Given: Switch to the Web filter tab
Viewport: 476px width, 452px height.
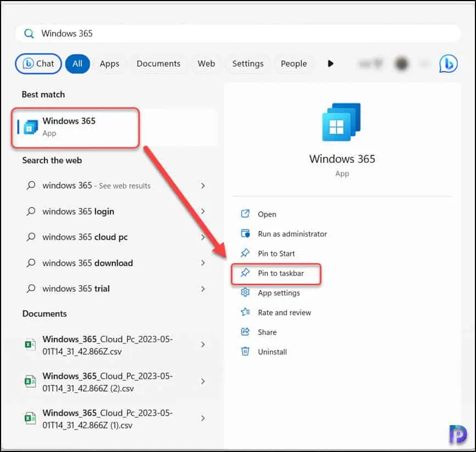Looking at the screenshot, I should (206, 64).
